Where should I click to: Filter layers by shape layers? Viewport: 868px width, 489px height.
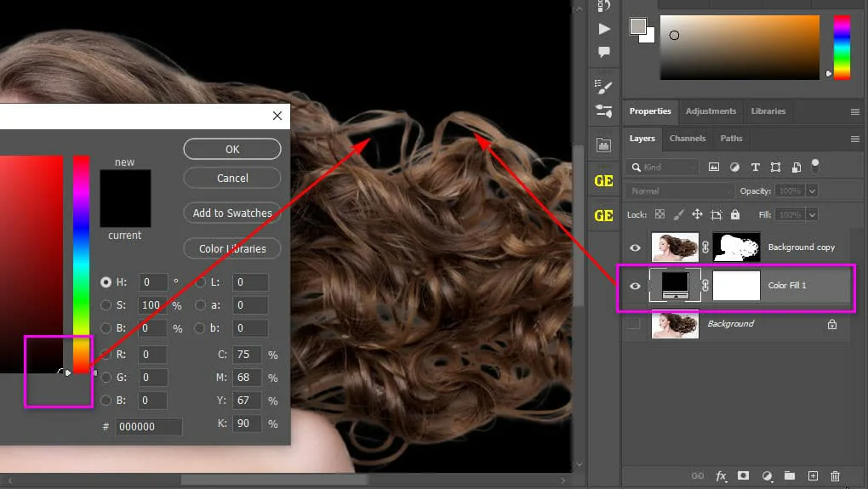point(775,167)
